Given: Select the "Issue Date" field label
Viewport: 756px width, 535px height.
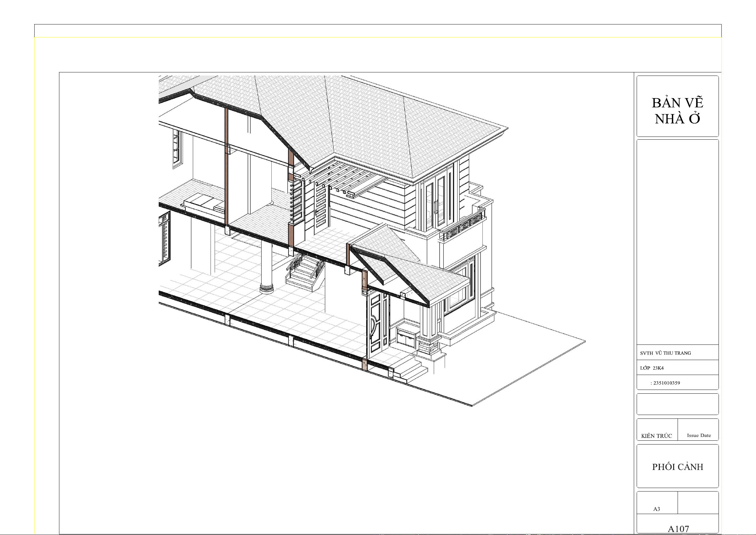Looking at the screenshot, I should pyautogui.click(x=699, y=435).
